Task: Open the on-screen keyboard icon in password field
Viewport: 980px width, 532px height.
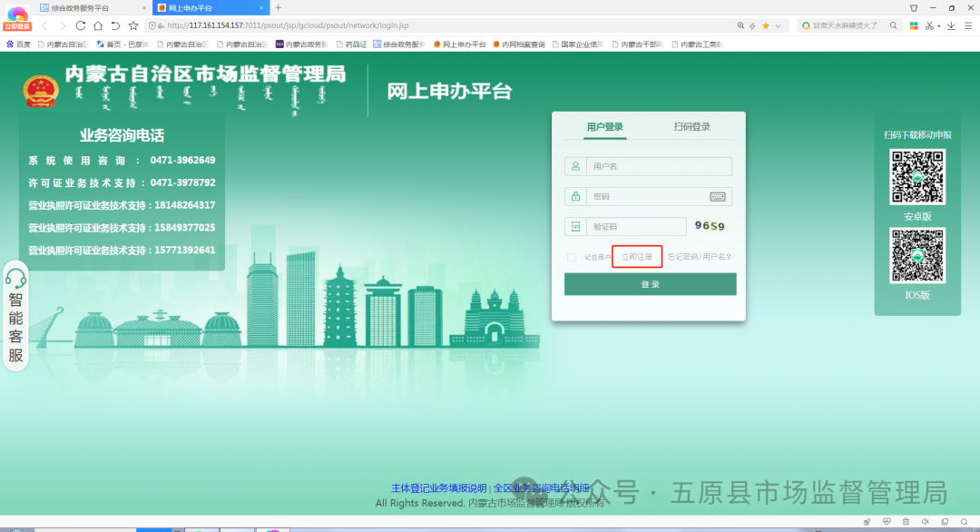Action: pyautogui.click(x=718, y=196)
